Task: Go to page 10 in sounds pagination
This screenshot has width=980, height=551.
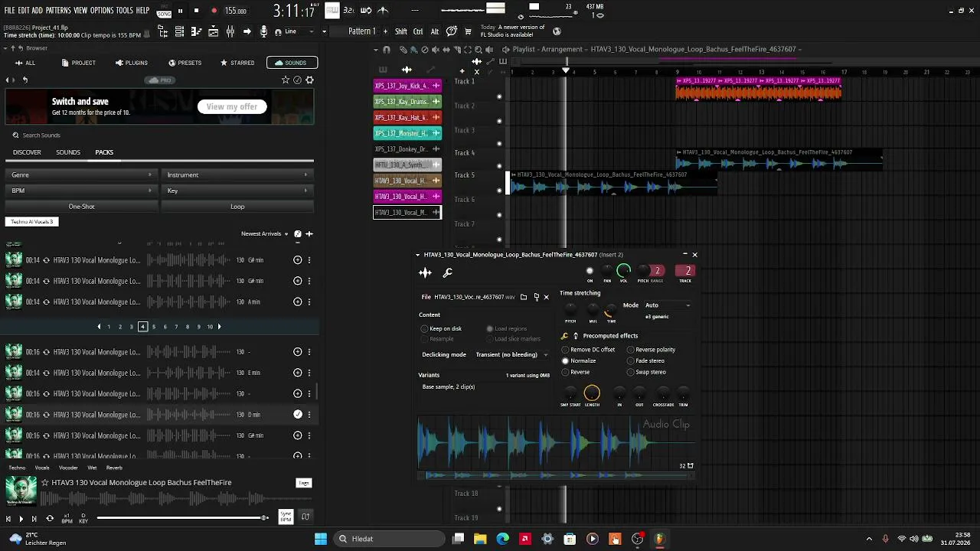Action: point(210,327)
